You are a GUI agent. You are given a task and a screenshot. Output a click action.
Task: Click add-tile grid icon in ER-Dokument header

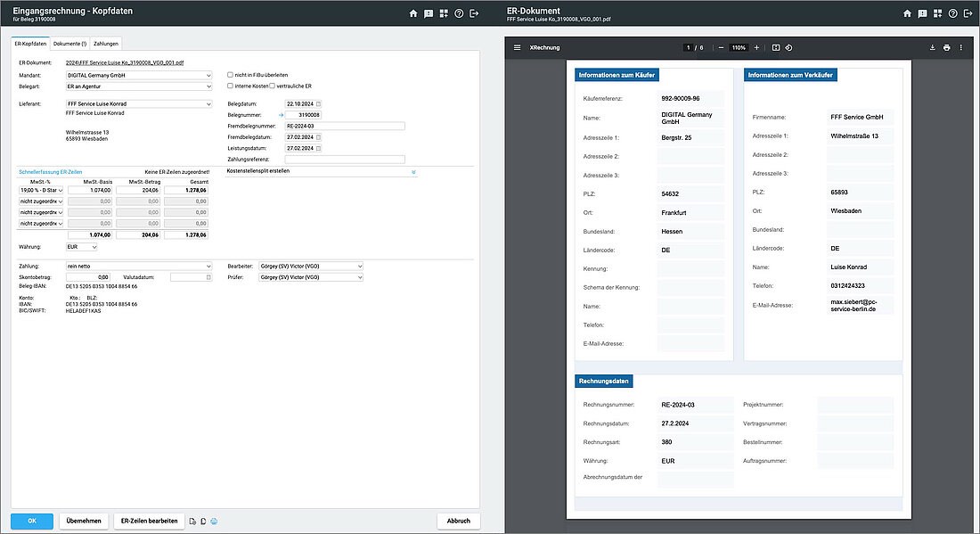point(937,13)
